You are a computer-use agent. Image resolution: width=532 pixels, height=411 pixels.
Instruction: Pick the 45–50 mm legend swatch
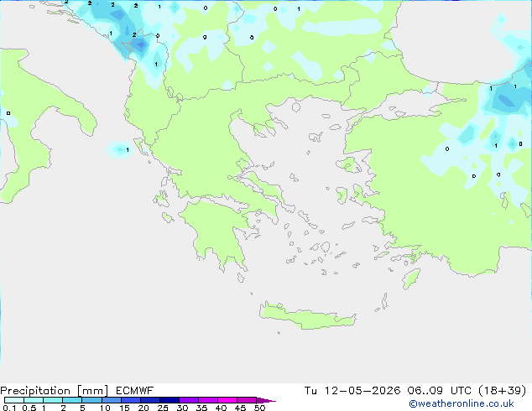click(247, 400)
